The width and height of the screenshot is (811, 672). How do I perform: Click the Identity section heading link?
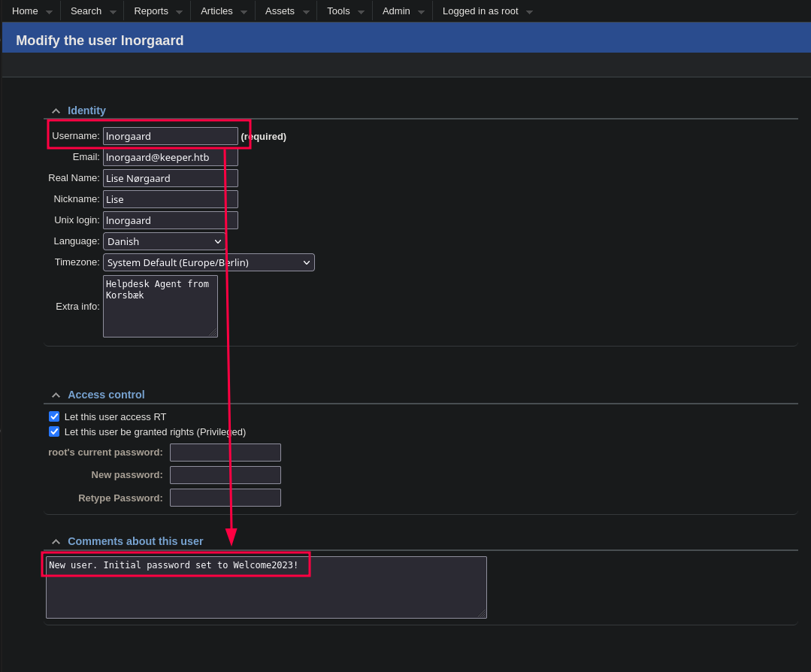point(86,110)
